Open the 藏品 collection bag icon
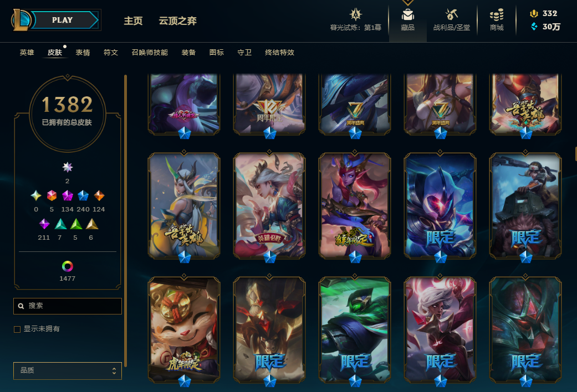The height and width of the screenshot is (392, 577). (x=407, y=15)
